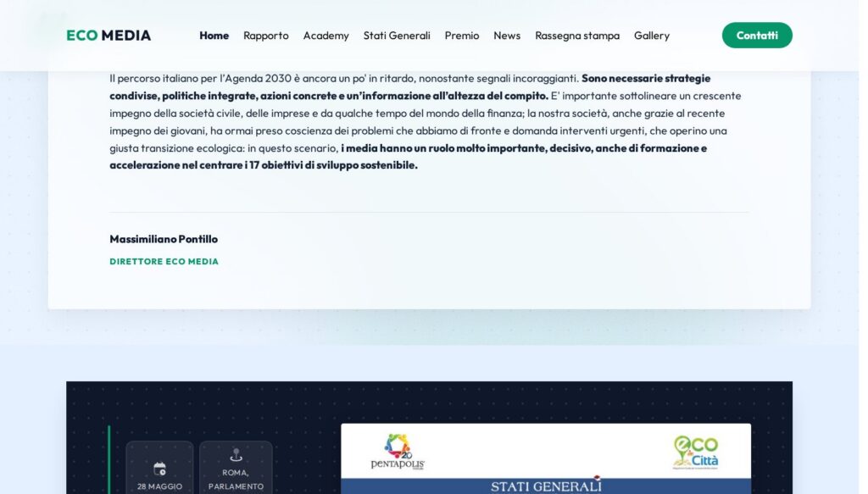
Task: Click the ECO MEDIA logo
Action: click(108, 36)
